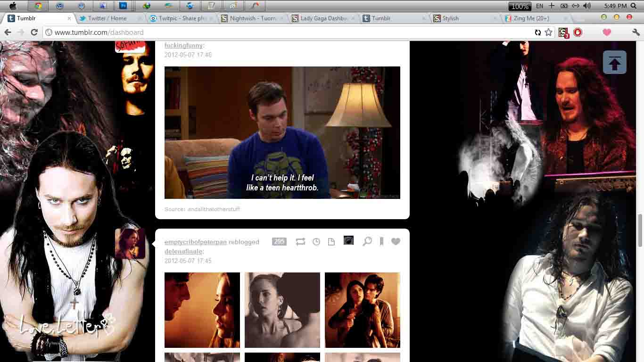Click the pink heart extension icon
The height and width of the screenshot is (362, 644).
pyautogui.click(x=607, y=32)
